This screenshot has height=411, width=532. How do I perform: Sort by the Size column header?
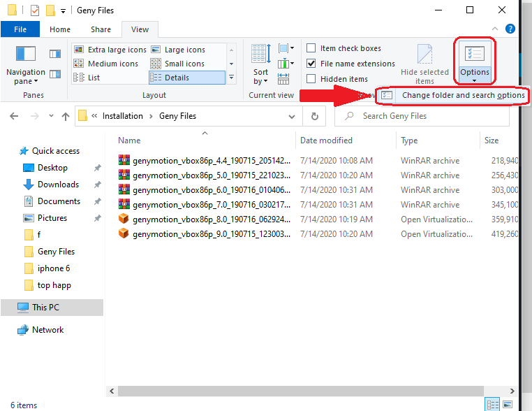coord(499,140)
